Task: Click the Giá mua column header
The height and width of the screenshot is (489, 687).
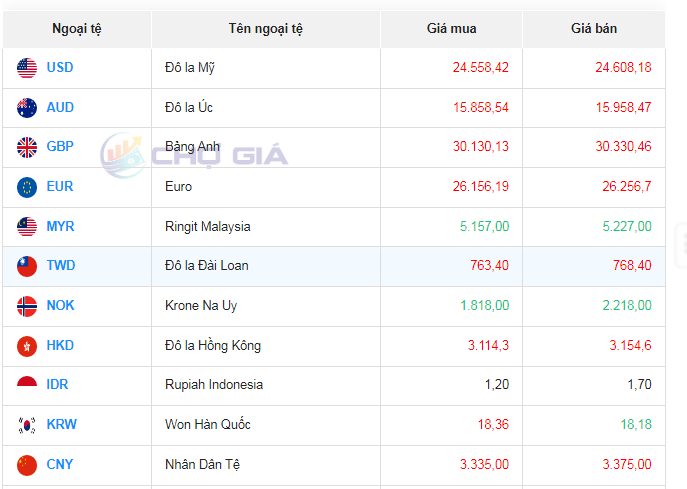Action: coord(451,29)
